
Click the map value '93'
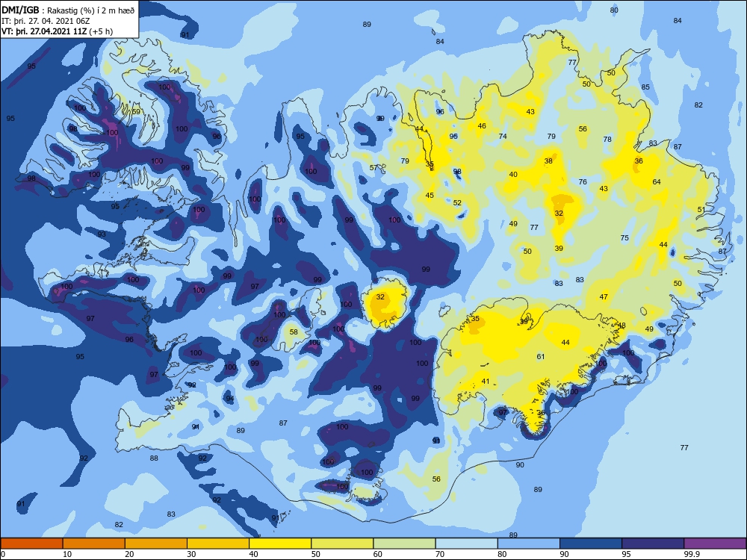(102, 234)
